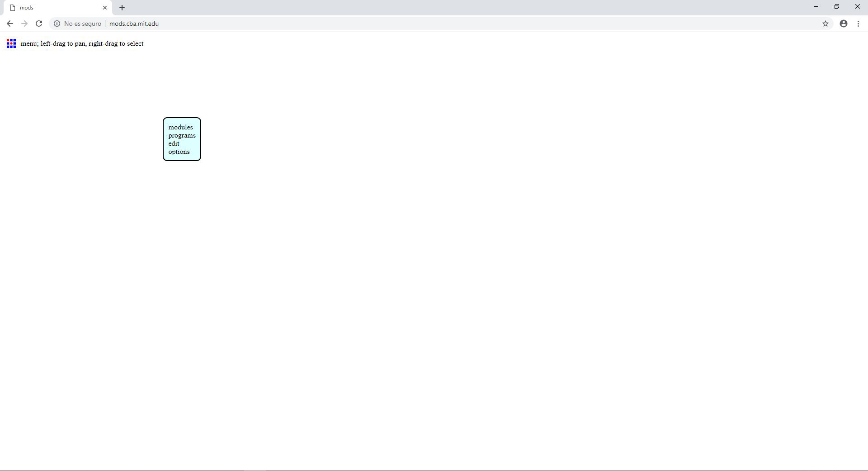Image resolution: width=868 pixels, height=471 pixels.
Task: Open a new browser tab
Action: point(122,8)
